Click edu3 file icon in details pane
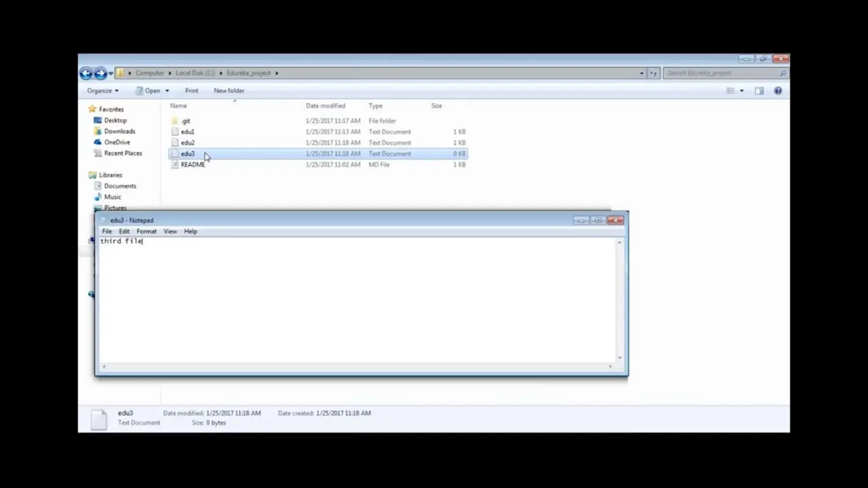Screen dimensions: 868x488 click(x=99, y=419)
